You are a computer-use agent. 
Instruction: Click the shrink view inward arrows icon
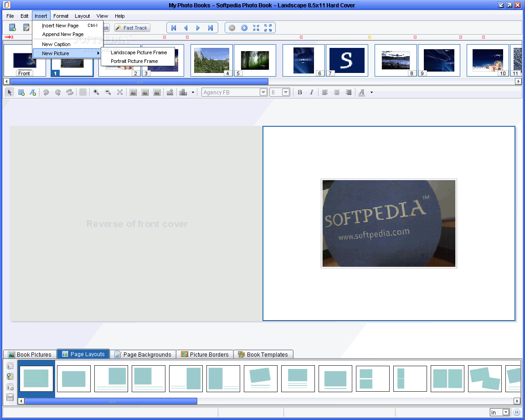pyautogui.click(x=256, y=28)
